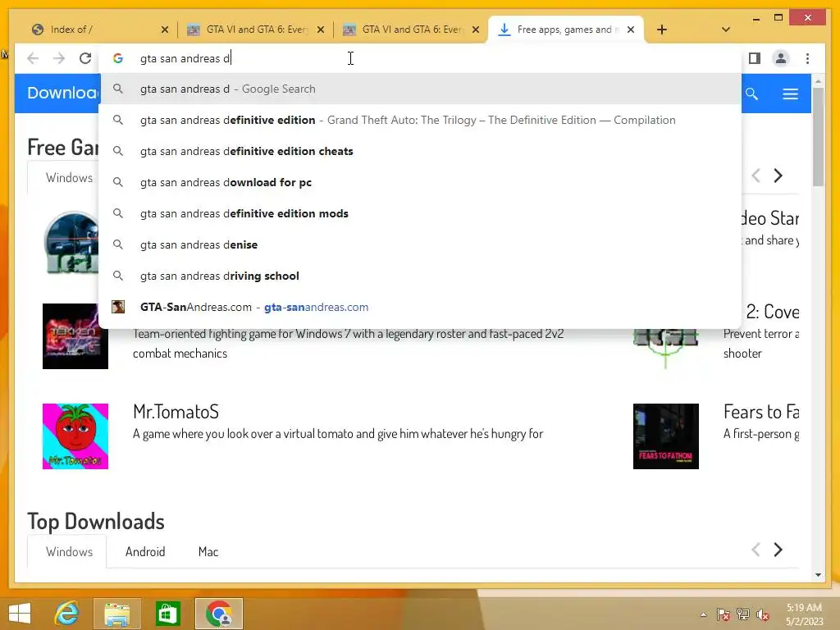840x630 pixels.
Task: Open the site hamburger menu
Action: coord(790,94)
